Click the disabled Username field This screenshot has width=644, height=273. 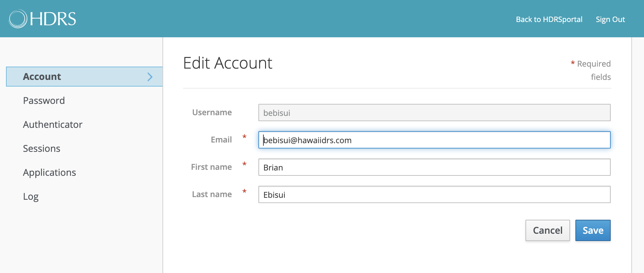434,113
